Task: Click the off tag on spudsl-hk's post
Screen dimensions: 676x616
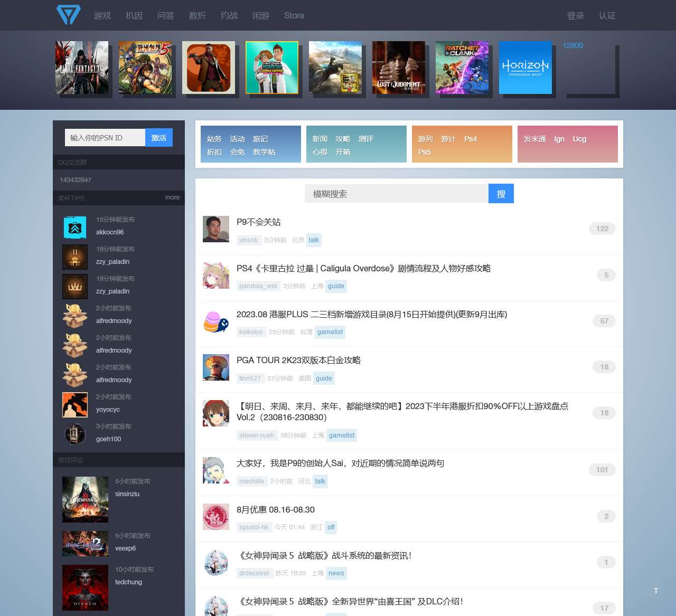Action: click(331, 527)
